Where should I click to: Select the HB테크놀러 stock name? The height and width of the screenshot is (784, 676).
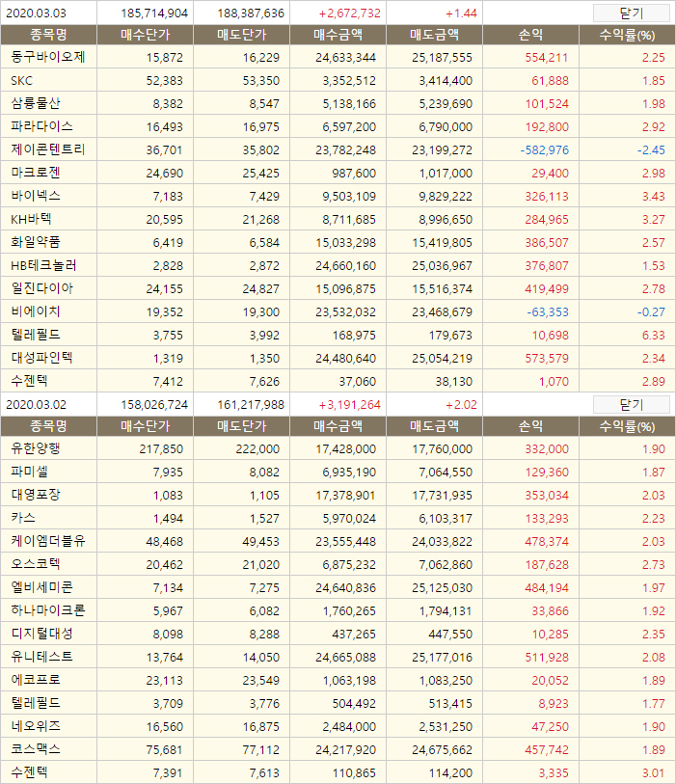pos(43,265)
